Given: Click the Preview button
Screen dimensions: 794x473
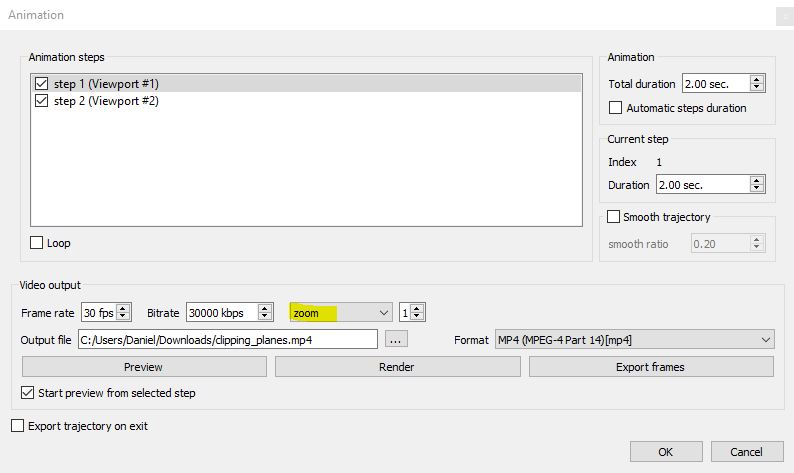Looking at the screenshot, I should (144, 367).
